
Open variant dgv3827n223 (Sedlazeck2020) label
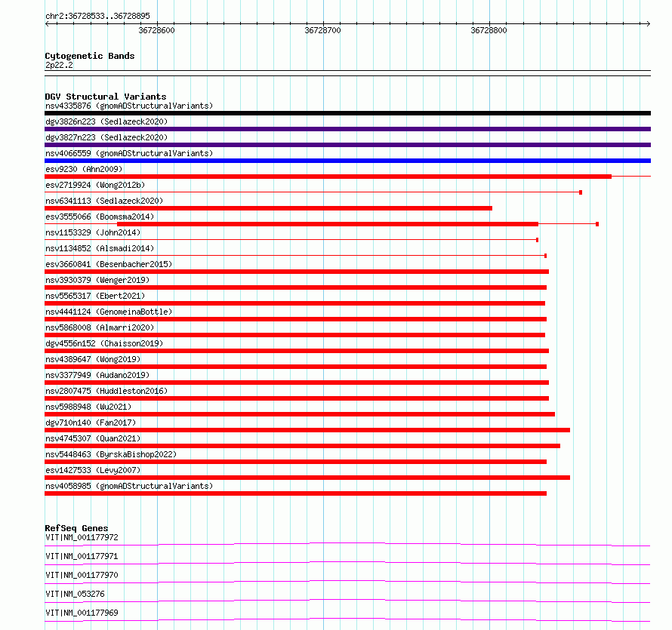(x=106, y=137)
